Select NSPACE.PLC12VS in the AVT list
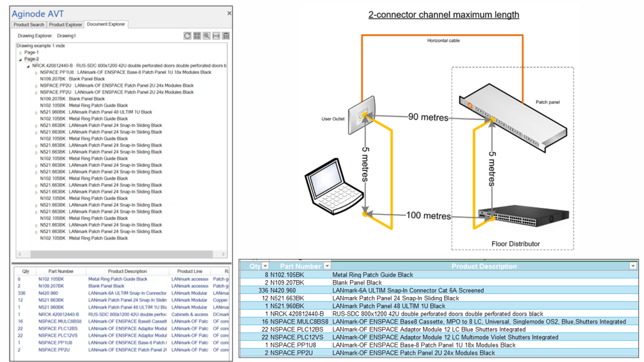The image size is (644, 362). click(x=58, y=336)
